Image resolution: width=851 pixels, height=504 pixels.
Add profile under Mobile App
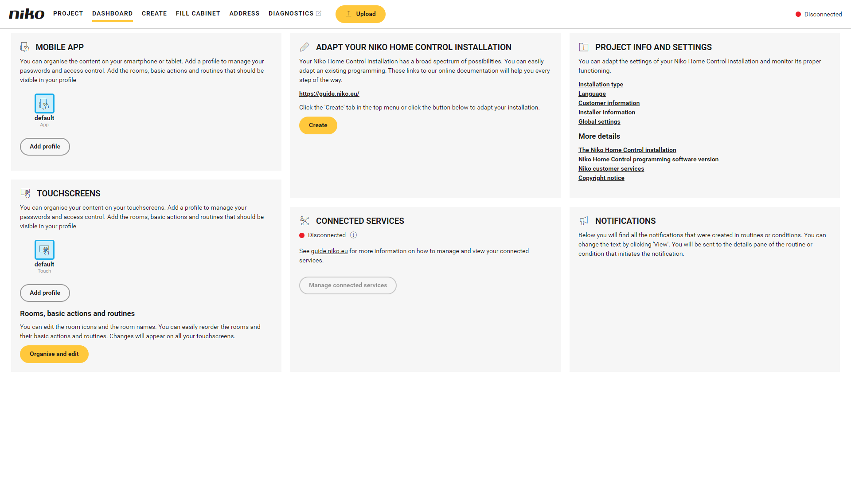pyautogui.click(x=45, y=146)
